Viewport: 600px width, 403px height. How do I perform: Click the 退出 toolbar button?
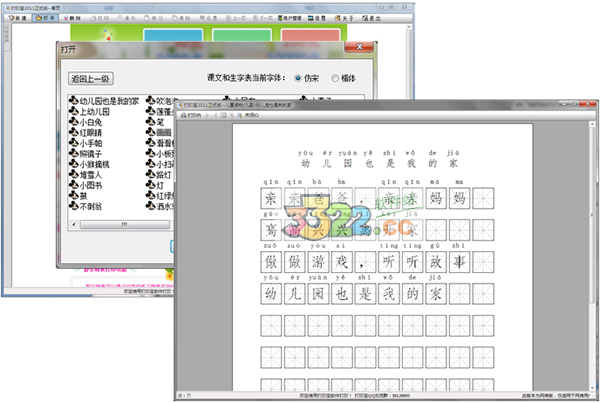coord(371,18)
